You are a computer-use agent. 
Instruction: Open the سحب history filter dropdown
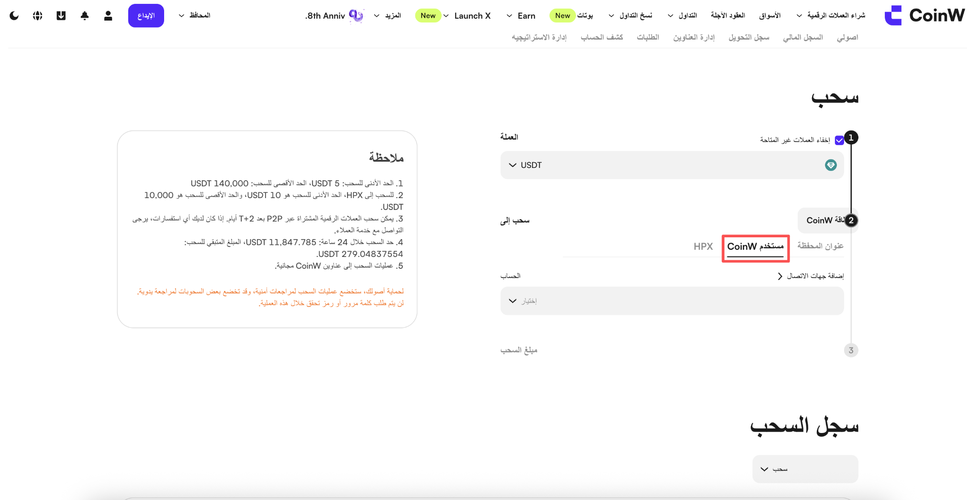point(805,469)
